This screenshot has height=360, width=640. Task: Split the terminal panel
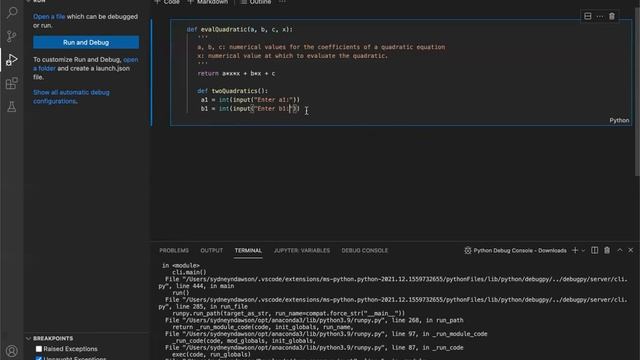pos(594,250)
